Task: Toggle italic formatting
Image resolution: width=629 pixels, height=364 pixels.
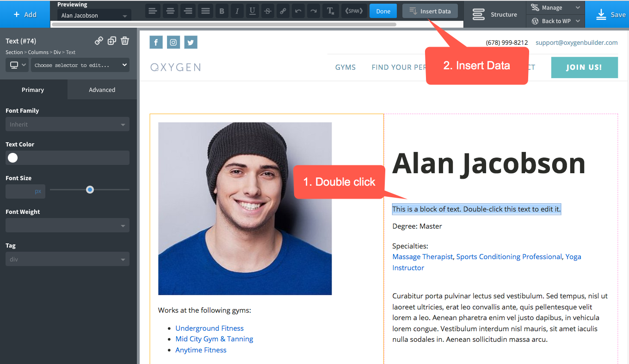Action: click(x=237, y=11)
